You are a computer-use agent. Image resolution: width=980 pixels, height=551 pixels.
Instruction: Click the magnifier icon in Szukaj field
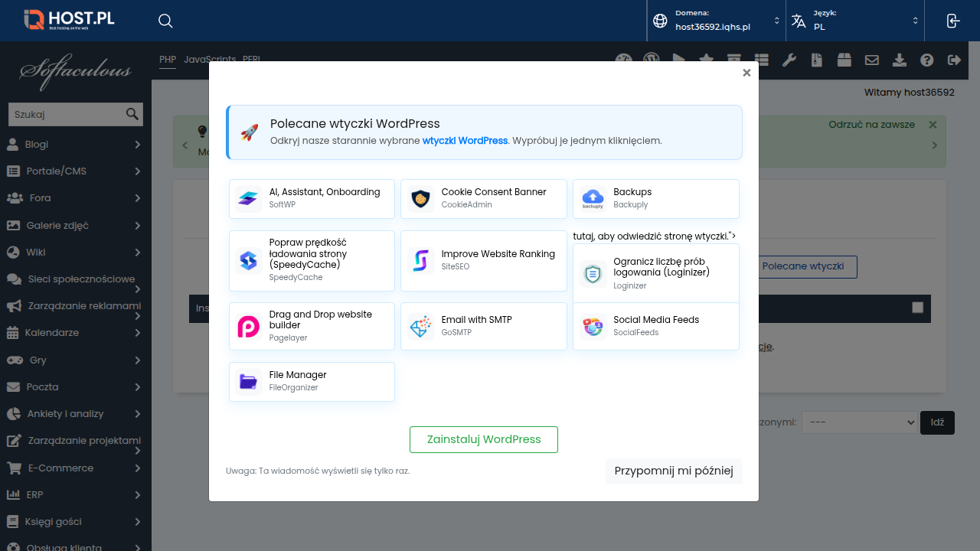pos(132,114)
